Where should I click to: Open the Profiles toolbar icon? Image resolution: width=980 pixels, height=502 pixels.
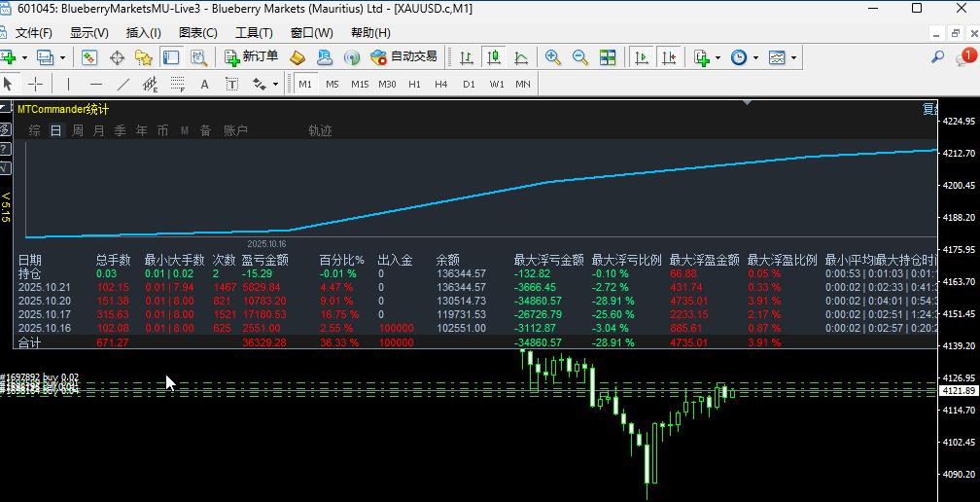point(45,57)
